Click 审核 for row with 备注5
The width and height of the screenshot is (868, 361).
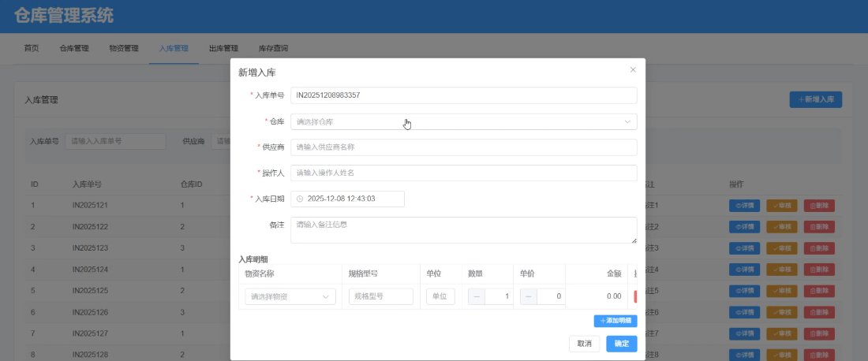coord(782,291)
